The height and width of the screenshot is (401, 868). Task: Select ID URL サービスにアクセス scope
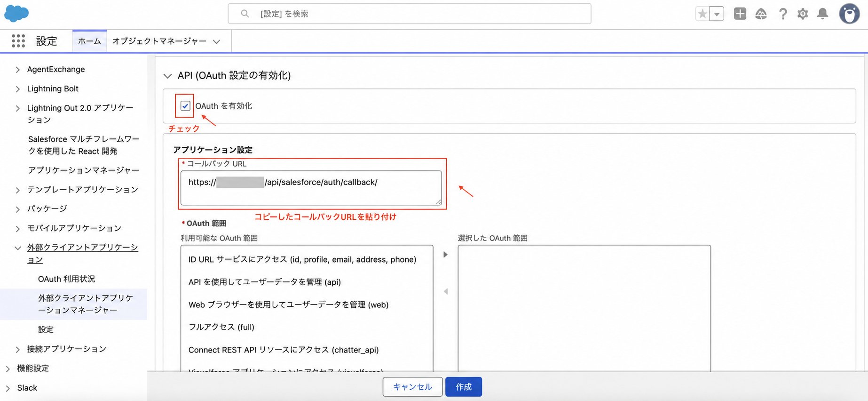coord(302,259)
